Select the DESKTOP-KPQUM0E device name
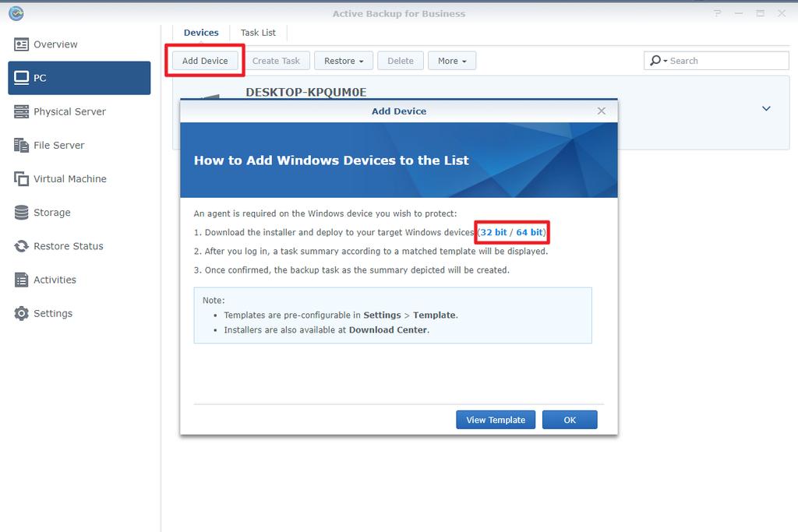The image size is (798, 532). click(305, 92)
